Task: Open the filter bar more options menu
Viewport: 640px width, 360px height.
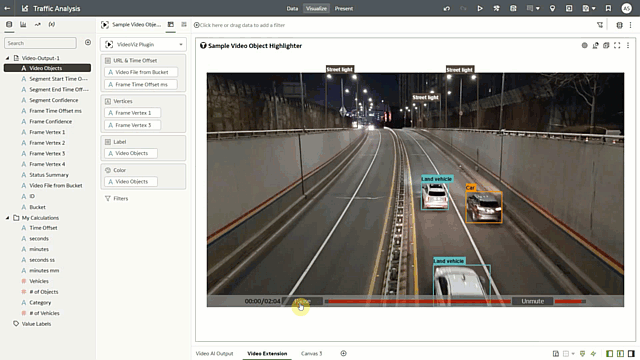Action: pos(631,25)
